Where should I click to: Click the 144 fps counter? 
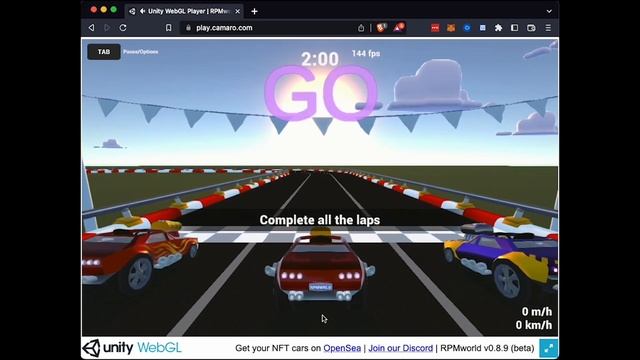click(366, 53)
